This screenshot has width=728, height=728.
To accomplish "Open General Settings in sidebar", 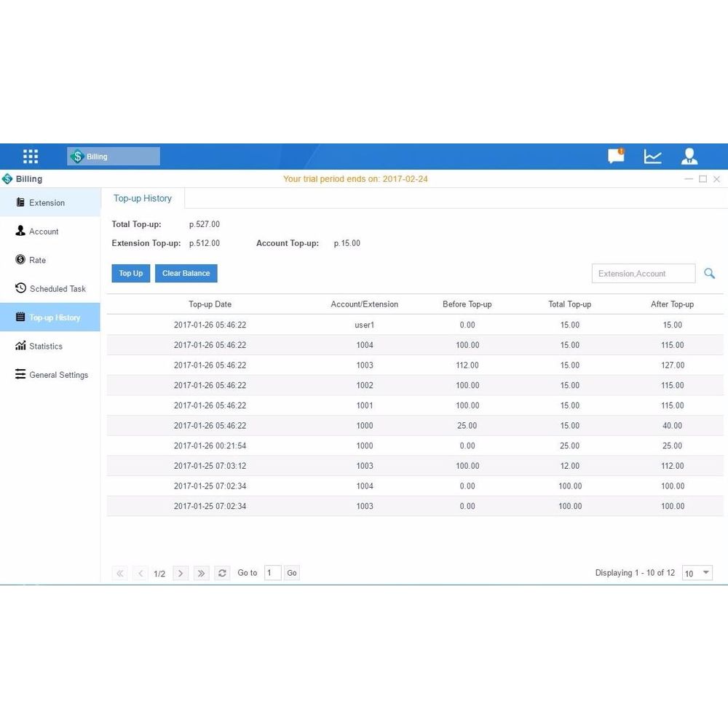I will click(50, 375).
